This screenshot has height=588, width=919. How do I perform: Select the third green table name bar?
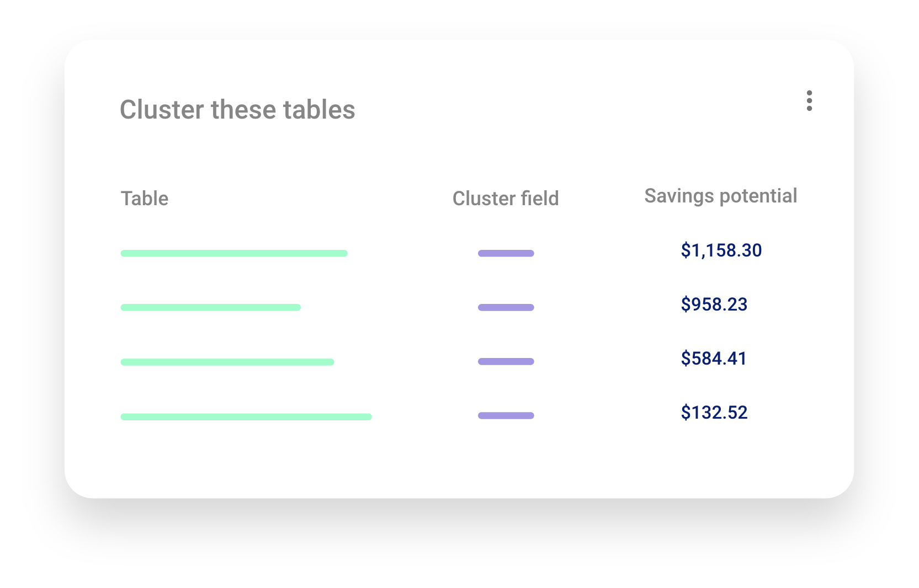pos(227,362)
